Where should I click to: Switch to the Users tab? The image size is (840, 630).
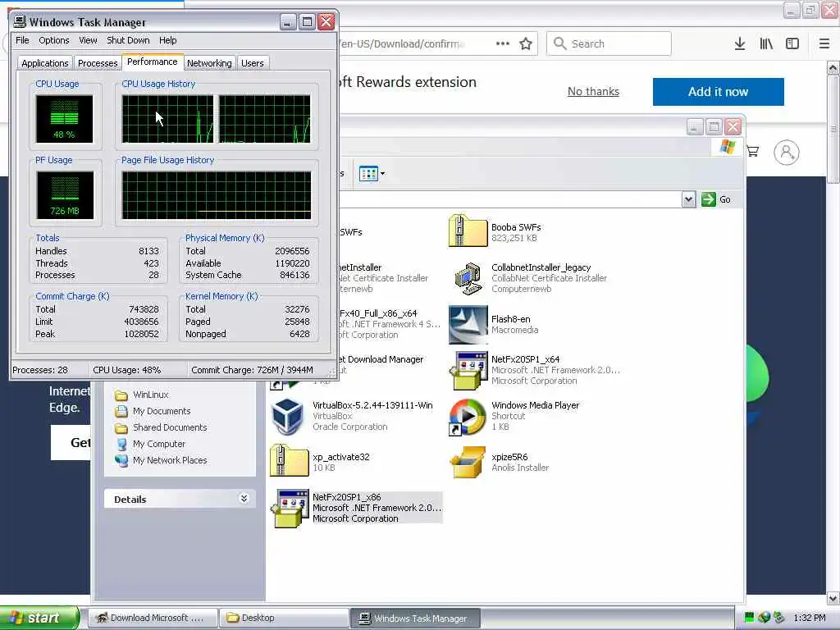(x=253, y=63)
